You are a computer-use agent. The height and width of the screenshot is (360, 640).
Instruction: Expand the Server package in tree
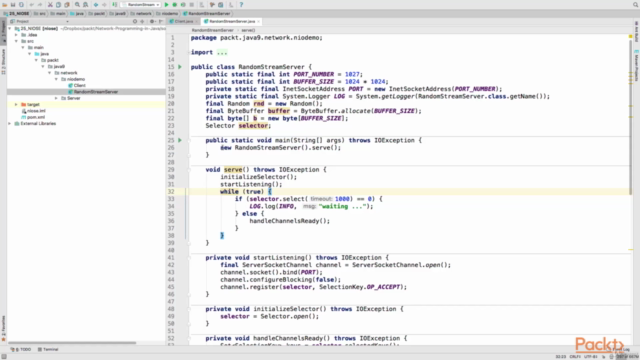click(x=56, y=98)
